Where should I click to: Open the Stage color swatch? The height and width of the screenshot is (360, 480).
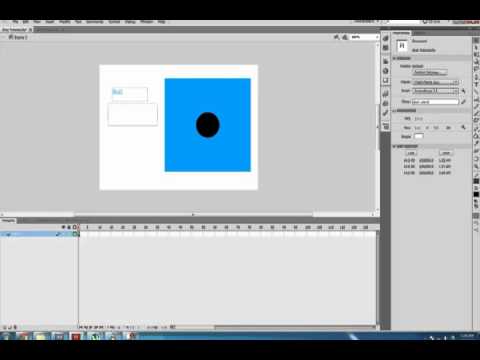[418, 136]
